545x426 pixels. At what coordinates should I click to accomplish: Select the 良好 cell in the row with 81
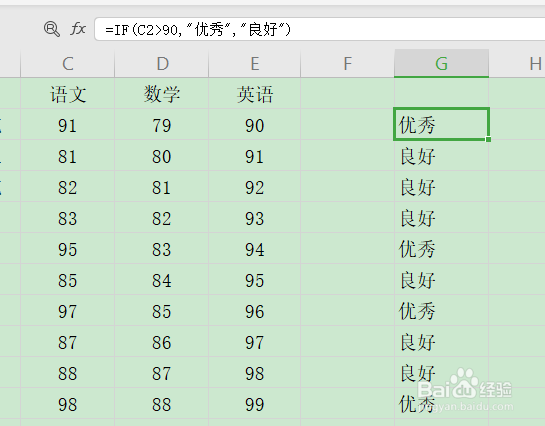[441, 155]
